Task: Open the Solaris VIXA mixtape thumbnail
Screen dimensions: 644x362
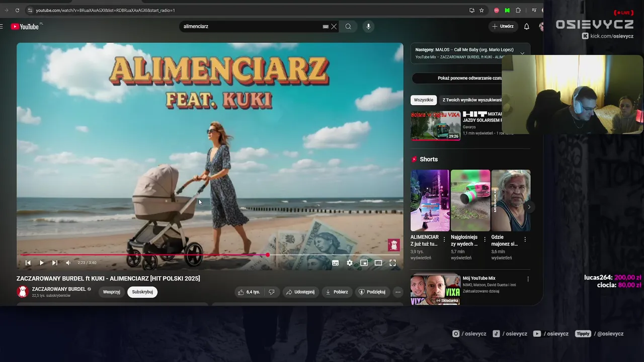Action: (436, 126)
